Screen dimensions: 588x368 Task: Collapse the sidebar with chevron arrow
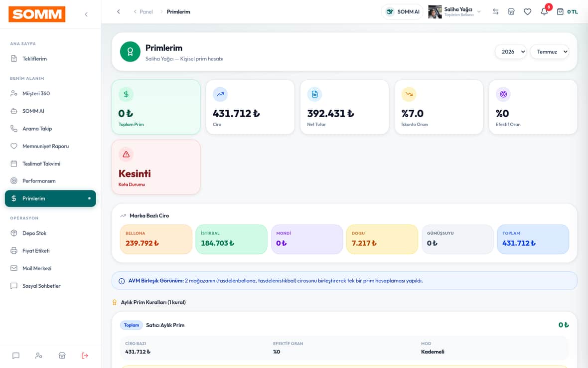pos(86,14)
